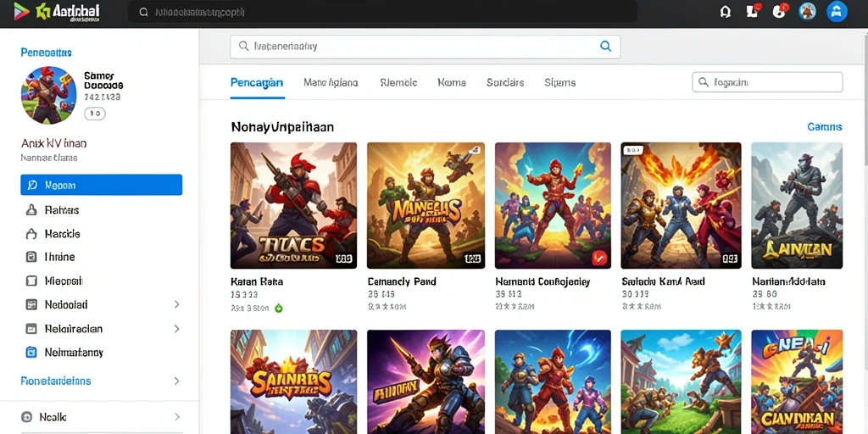Click the green icon under Katan Raka

coord(278,308)
